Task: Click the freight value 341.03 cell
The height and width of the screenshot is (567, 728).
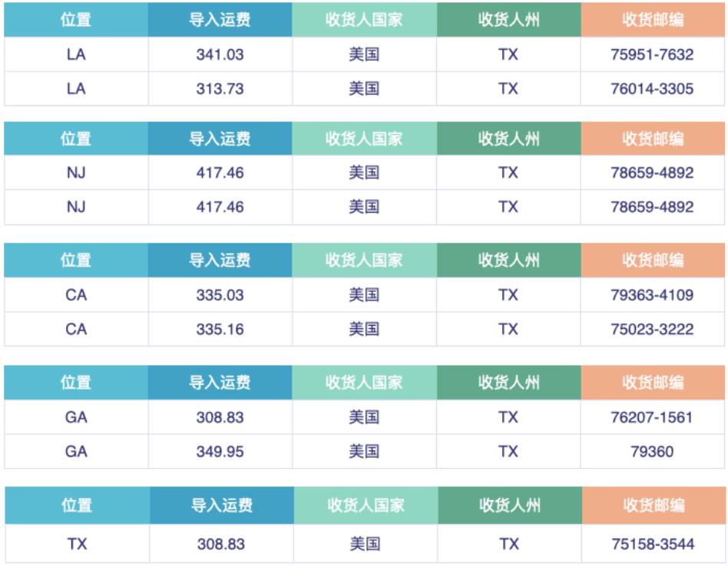Action: [220, 55]
